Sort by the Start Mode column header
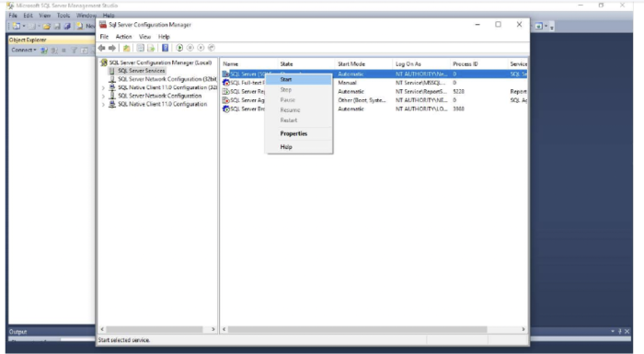Screen dimensions: 644x354 [x=363, y=64]
